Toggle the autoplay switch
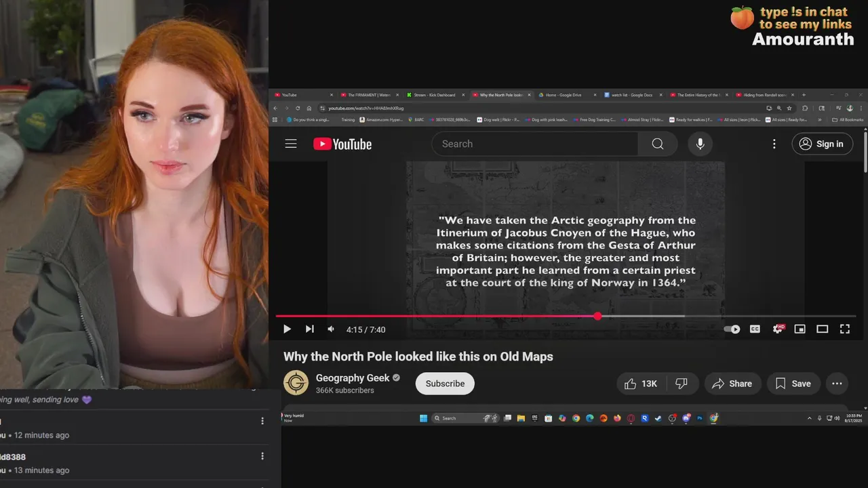 point(732,329)
